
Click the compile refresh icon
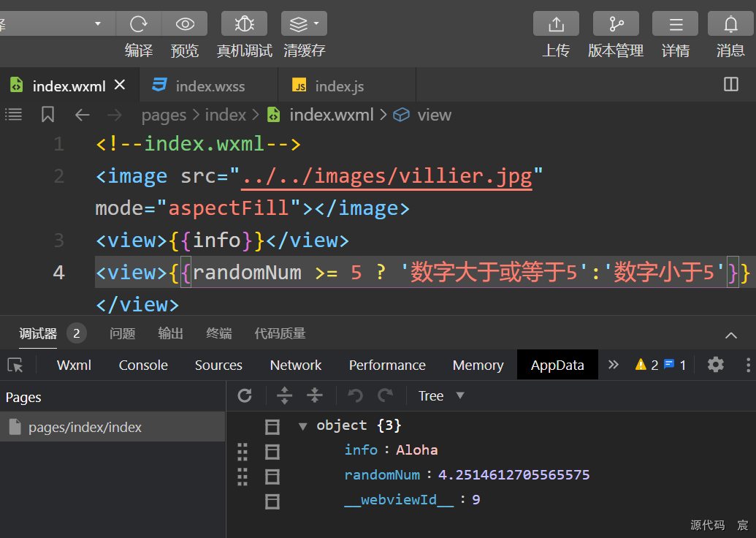coord(139,23)
